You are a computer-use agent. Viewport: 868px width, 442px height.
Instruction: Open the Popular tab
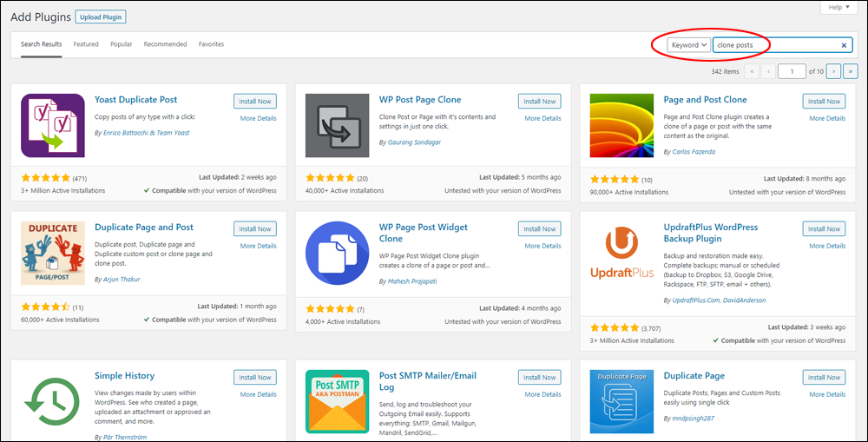coord(122,44)
